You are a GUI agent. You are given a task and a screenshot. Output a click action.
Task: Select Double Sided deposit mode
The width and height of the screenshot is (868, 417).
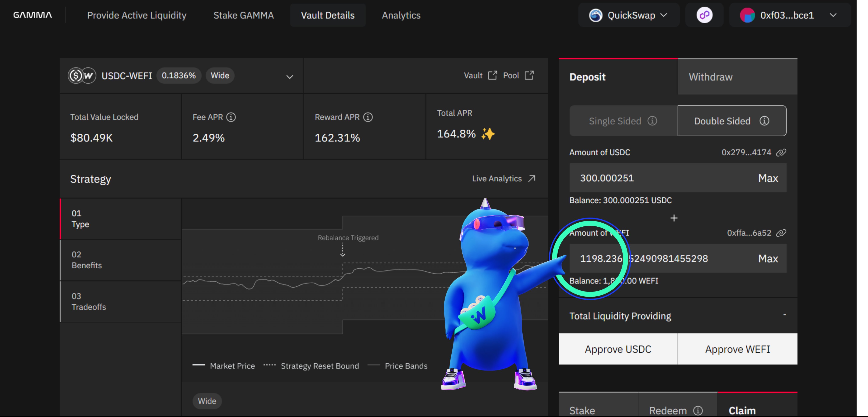[x=732, y=121]
